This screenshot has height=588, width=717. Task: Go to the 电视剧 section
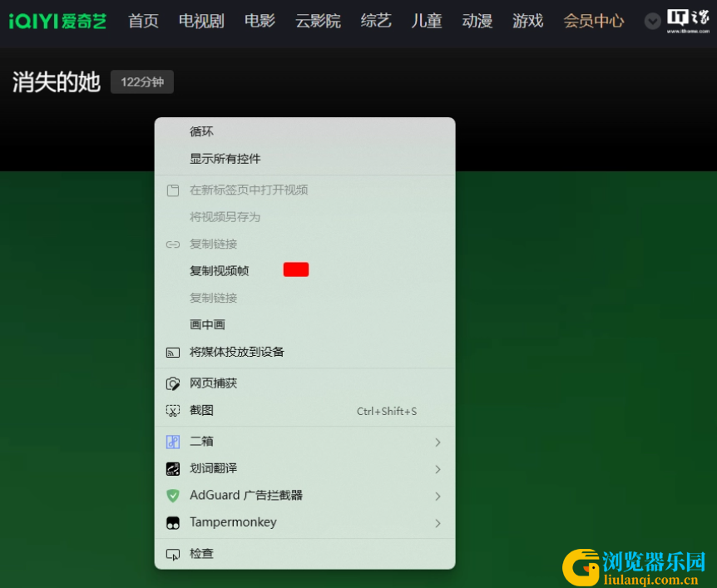pyautogui.click(x=201, y=21)
